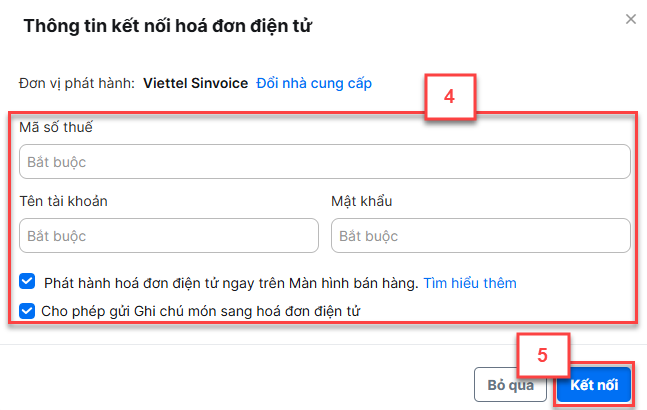The image size is (647, 410).
Task: Click the red step marker number 4
Action: click(450, 97)
